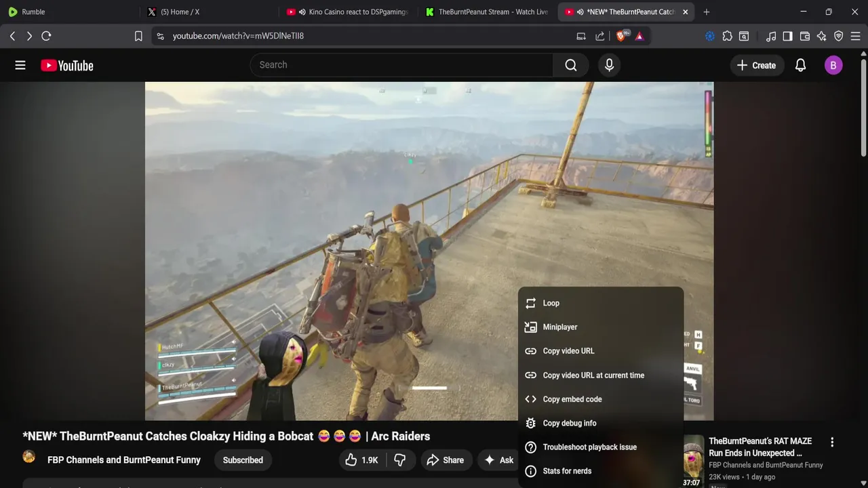Viewport: 868px width, 488px height.
Task: Like the video with 1.9K likes
Action: 361,460
